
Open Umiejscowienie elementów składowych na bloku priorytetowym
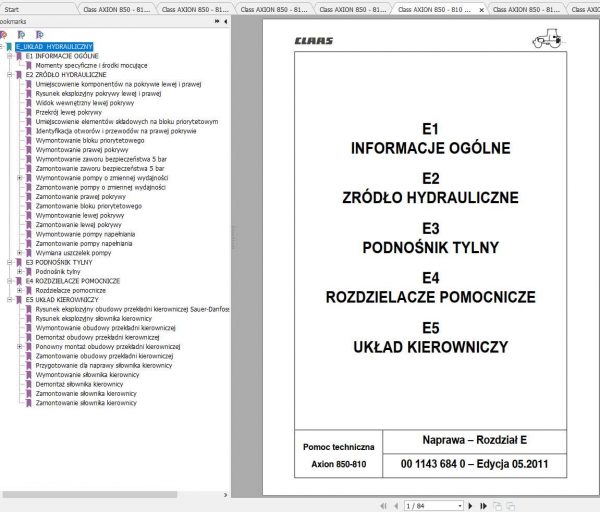coord(127,122)
